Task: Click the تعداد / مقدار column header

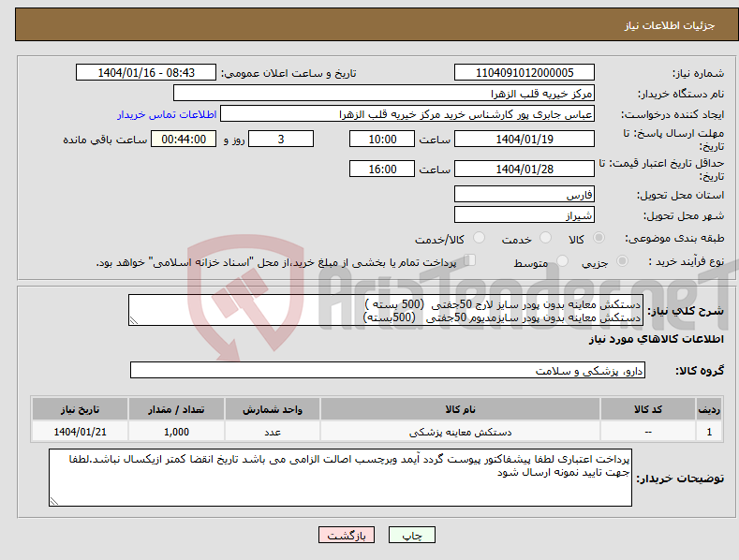Action: click(x=176, y=409)
